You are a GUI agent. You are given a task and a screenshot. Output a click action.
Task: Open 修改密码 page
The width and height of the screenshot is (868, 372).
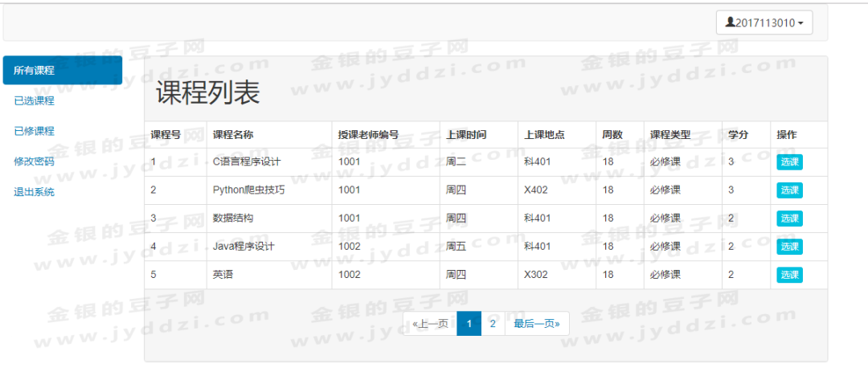[35, 161]
